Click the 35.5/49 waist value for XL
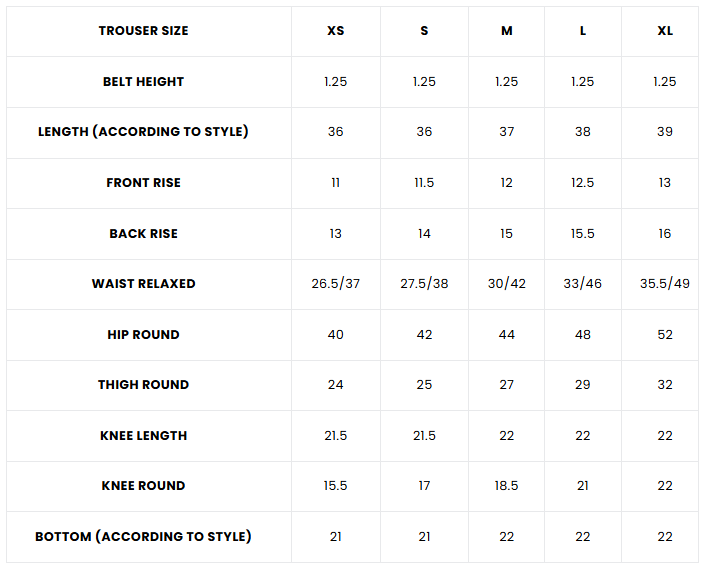Screen dimensions: 706x571 (x=664, y=284)
